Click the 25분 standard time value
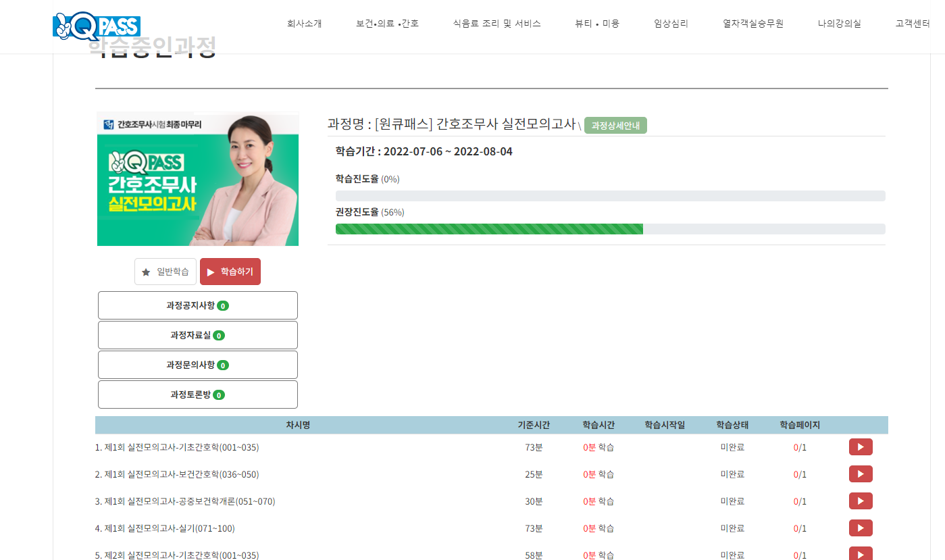This screenshot has width=945, height=560. pos(534,474)
